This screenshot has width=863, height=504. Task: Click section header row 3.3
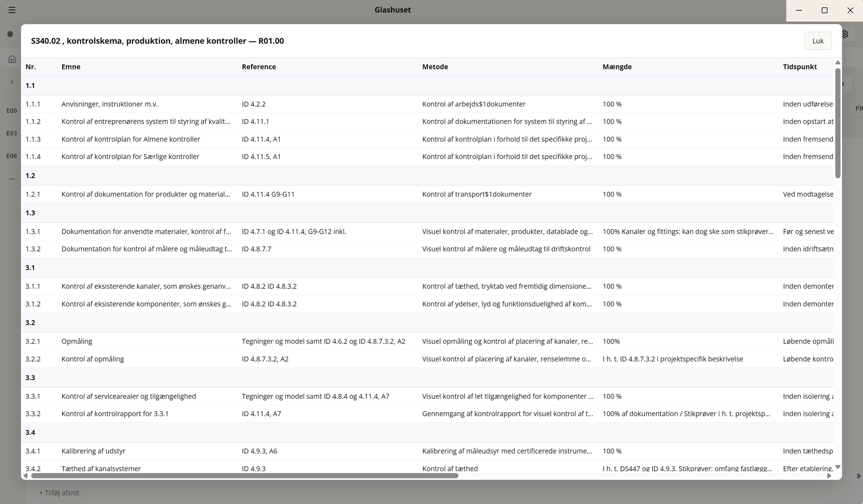tap(427, 377)
